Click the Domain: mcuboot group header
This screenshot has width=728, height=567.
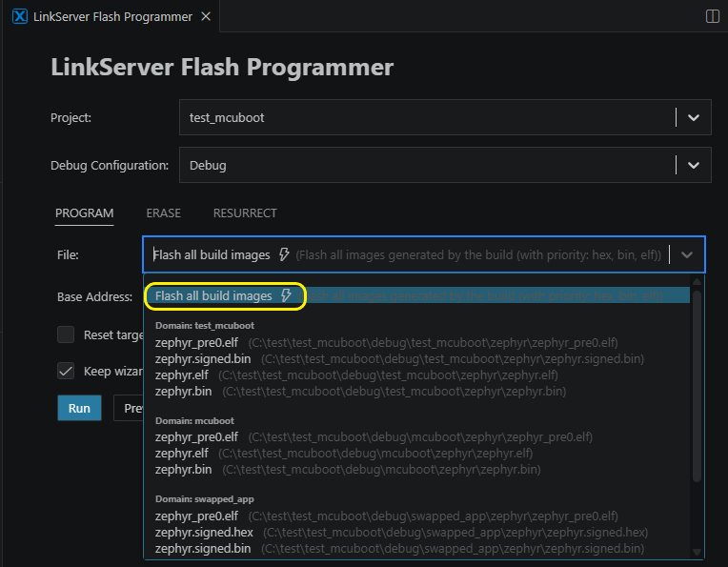coord(194,420)
